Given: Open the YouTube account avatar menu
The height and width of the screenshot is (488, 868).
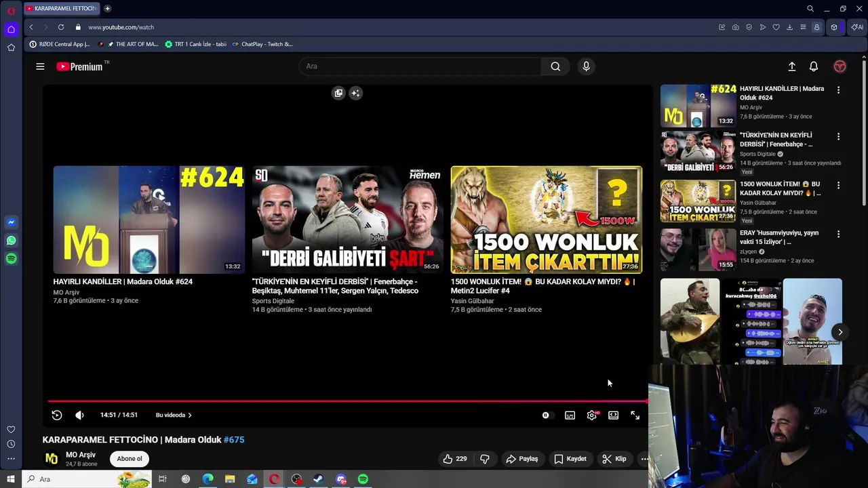Looking at the screenshot, I should tap(840, 66).
